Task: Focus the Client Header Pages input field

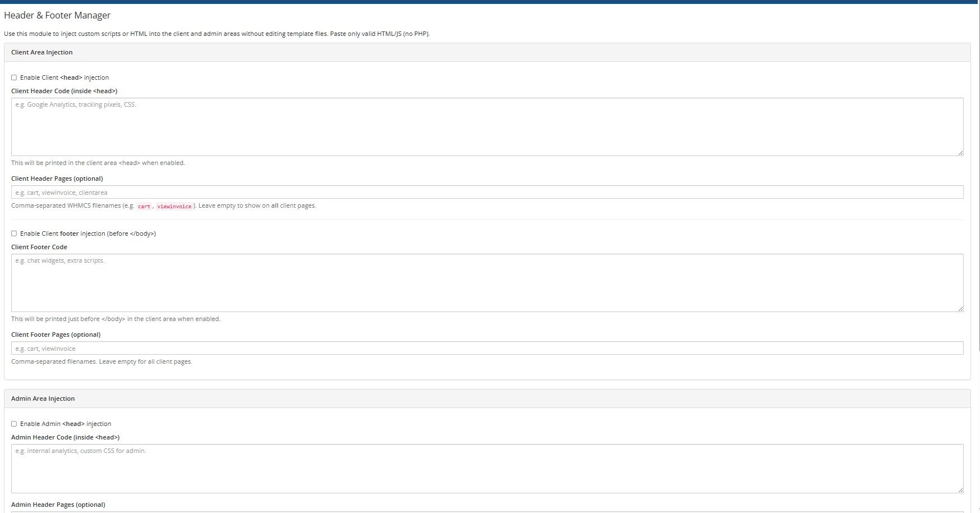Action: pos(487,193)
